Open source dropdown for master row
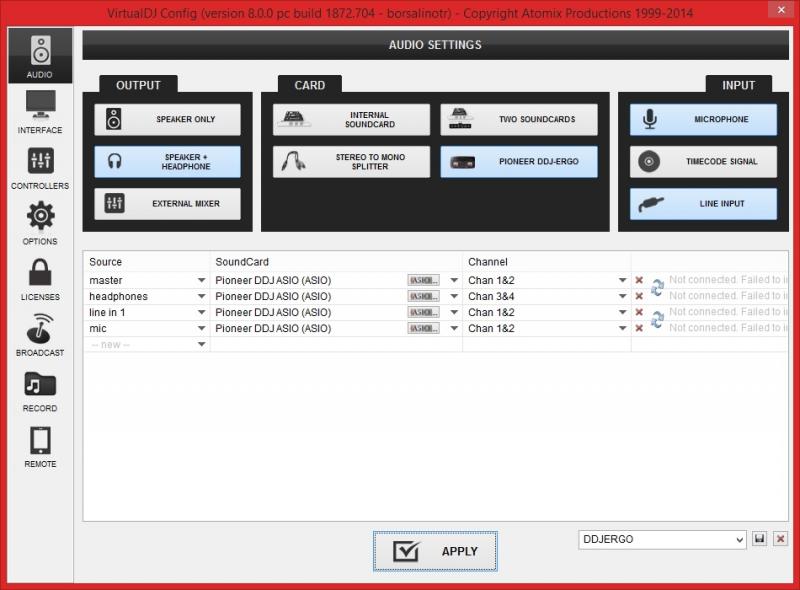800x590 pixels. 202,280
